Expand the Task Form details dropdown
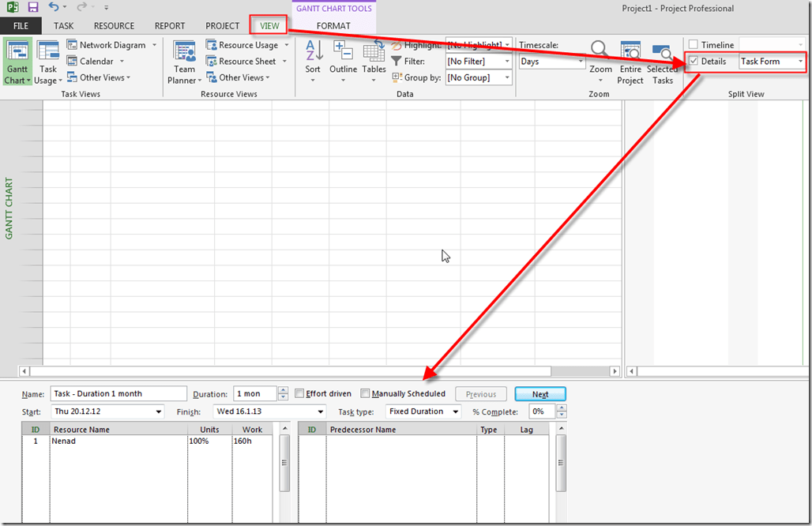Image resolution: width=812 pixels, height=526 pixels. 800,62
